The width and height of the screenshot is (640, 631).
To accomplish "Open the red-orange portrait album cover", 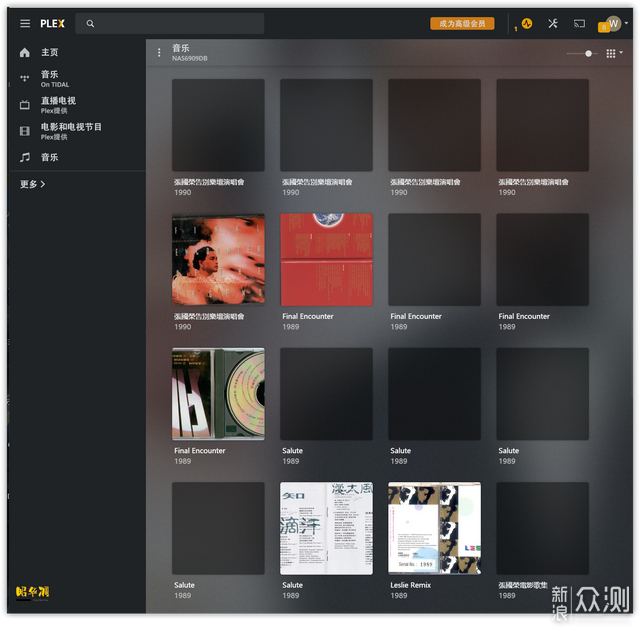I will (x=218, y=260).
